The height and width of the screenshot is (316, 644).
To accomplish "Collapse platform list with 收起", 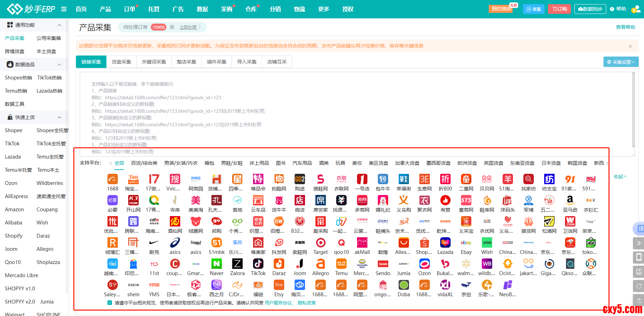I will point(620,177).
